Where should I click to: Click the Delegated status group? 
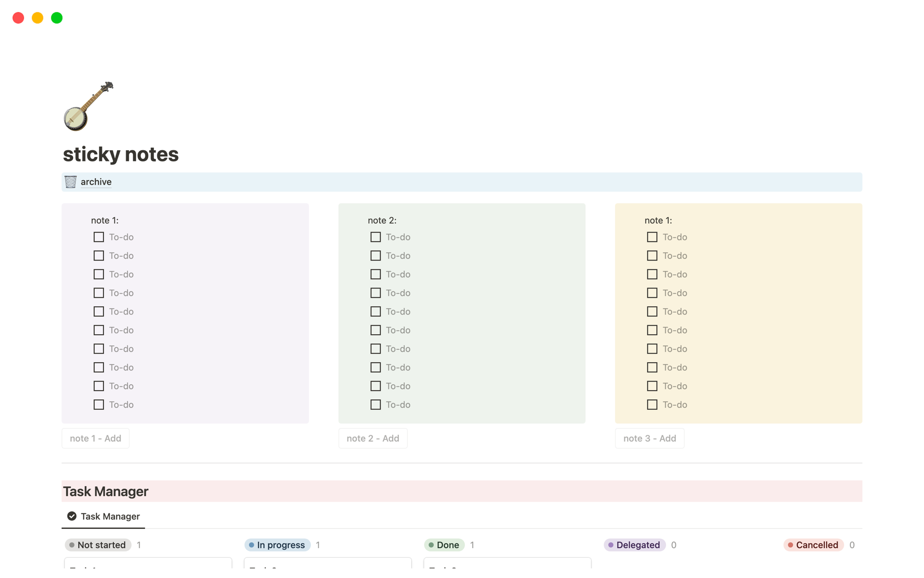634,545
